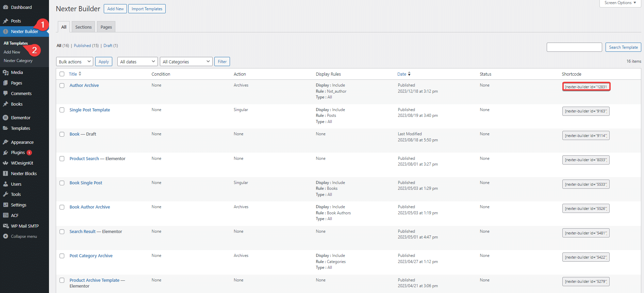Viewport: 644px width, 293px height.
Task: Click the Posts pushpin icon
Action: (5, 21)
